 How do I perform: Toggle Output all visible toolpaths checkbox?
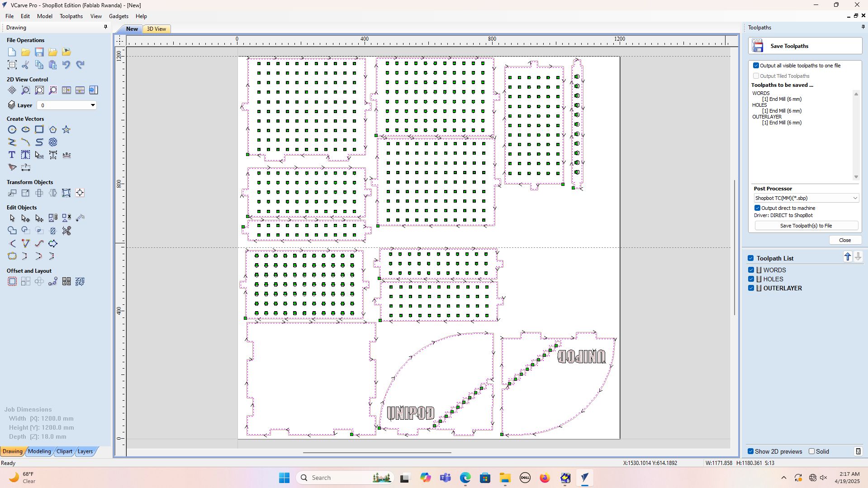(x=756, y=66)
